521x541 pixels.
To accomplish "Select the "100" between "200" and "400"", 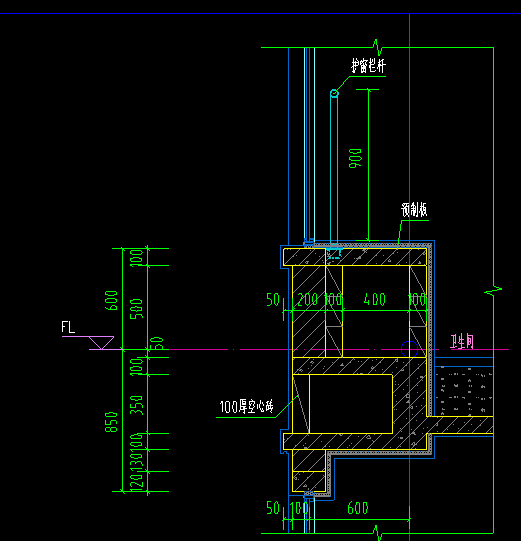I will click(x=334, y=299).
